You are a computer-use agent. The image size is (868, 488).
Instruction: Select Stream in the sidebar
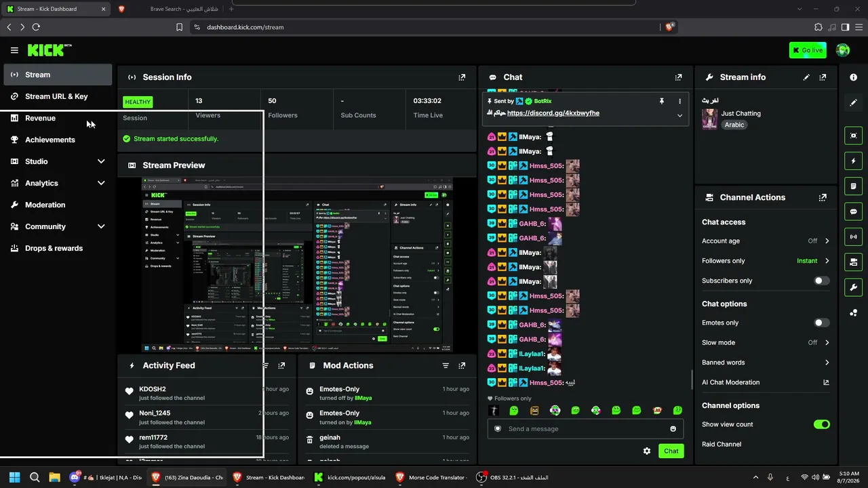tap(58, 75)
